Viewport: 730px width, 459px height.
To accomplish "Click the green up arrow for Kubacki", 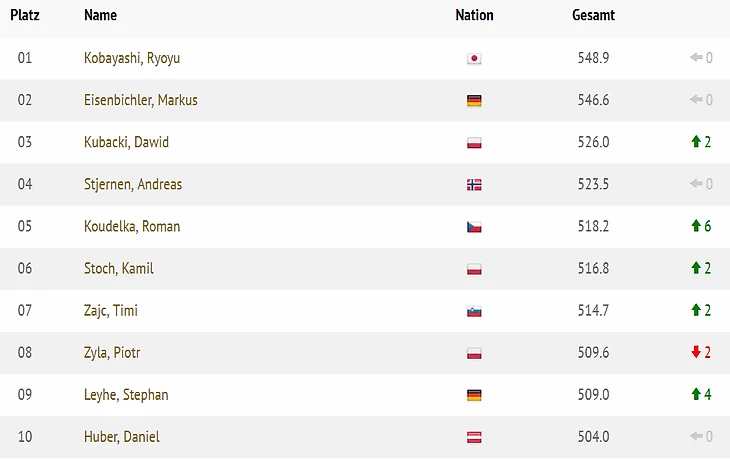I will (696, 142).
